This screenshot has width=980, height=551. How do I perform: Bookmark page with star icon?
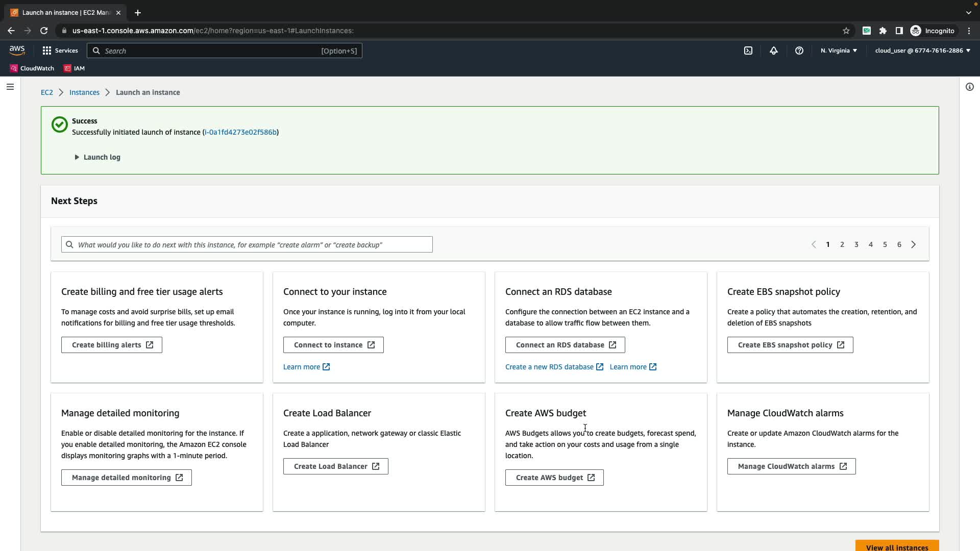click(x=846, y=31)
